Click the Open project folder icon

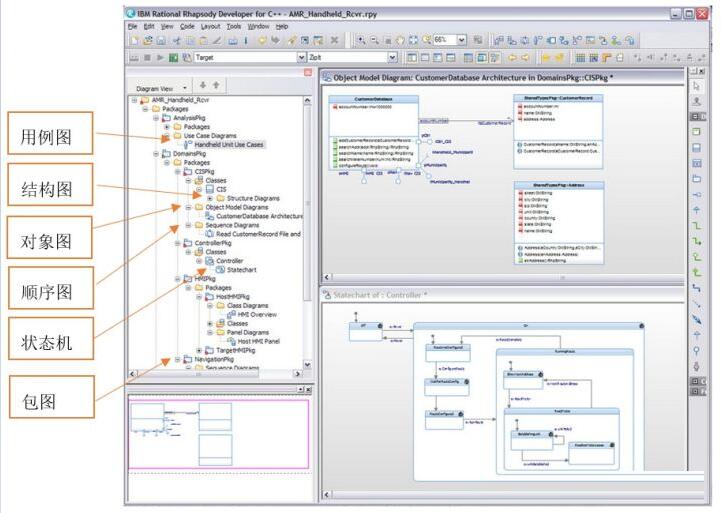(x=148, y=41)
